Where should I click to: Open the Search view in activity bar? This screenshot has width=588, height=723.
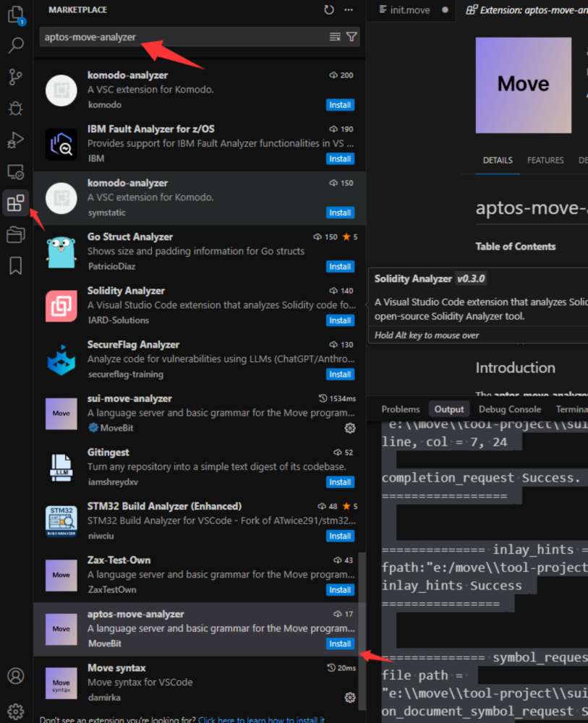coord(16,45)
